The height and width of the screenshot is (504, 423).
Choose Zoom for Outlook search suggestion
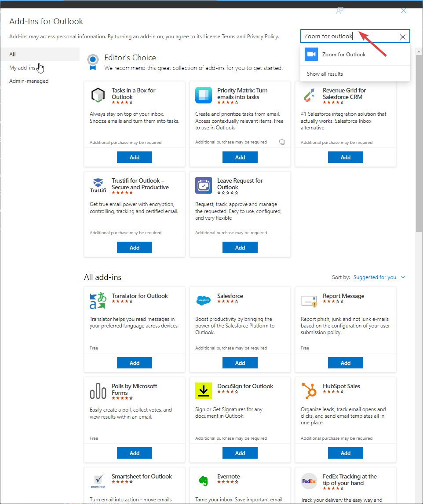click(355, 54)
